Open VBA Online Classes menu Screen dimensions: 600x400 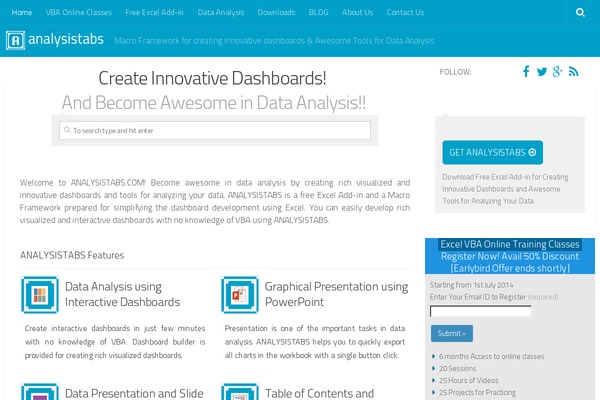click(x=79, y=13)
